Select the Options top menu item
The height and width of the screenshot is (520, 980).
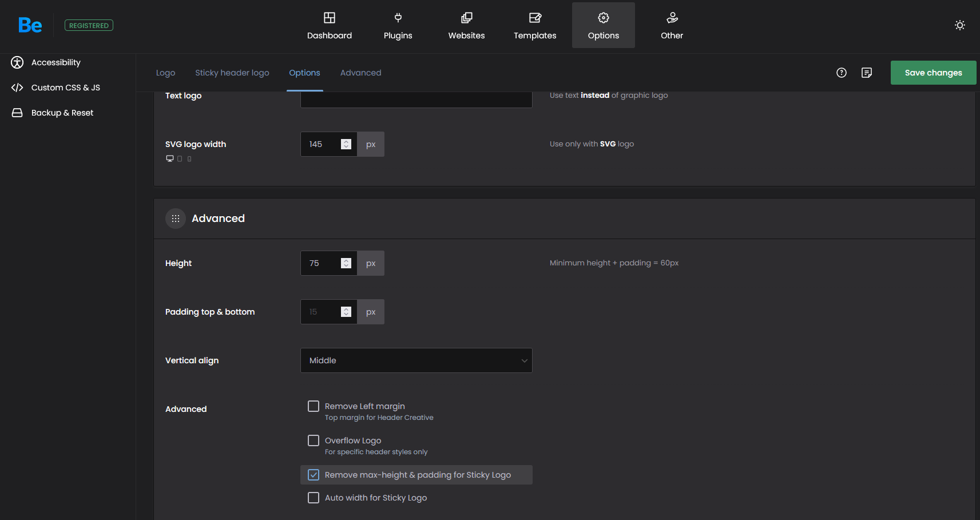[604, 25]
